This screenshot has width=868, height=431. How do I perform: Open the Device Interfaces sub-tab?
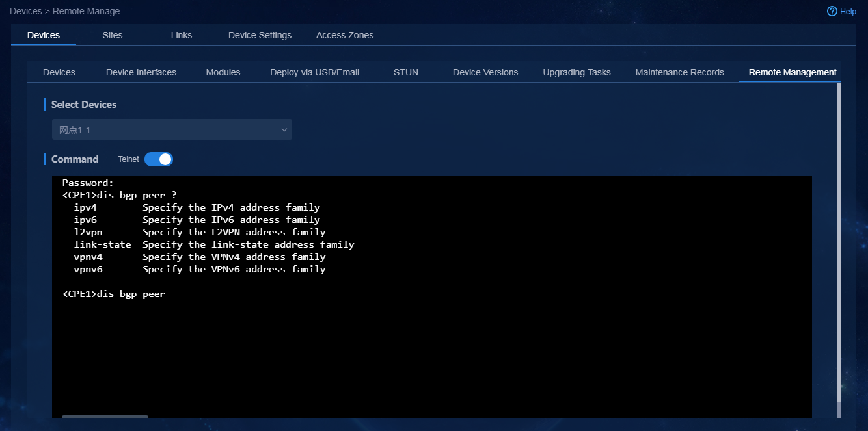(x=141, y=72)
